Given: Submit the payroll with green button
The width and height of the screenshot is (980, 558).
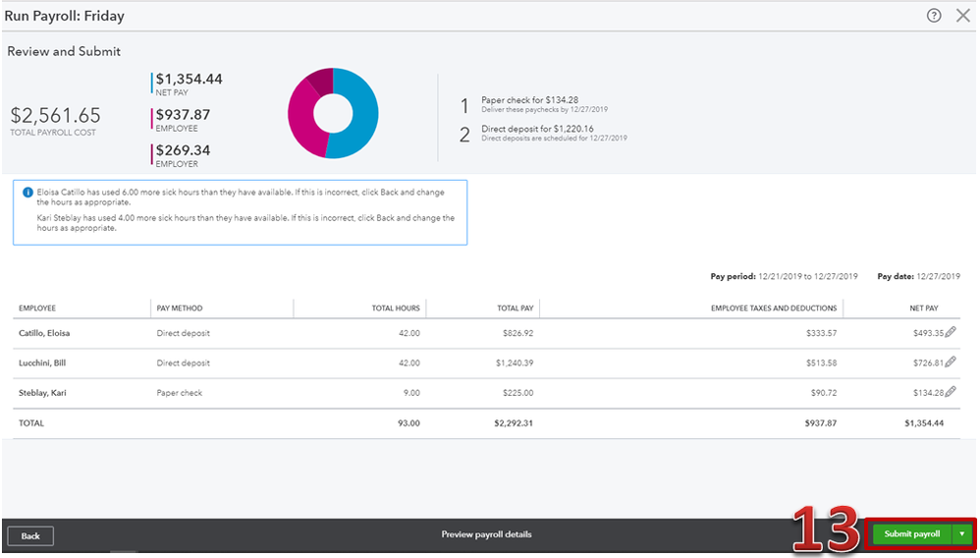Looking at the screenshot, I should 912,533.
